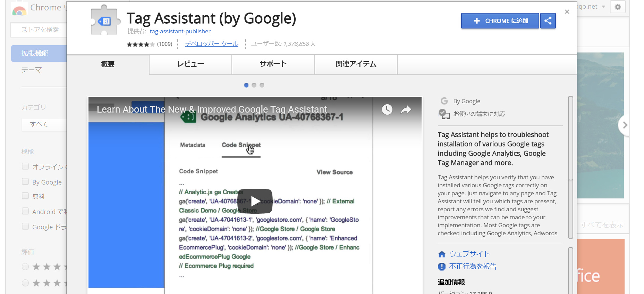Click the next arrow on the right edge
Viewport: 644px width, 294px height.
pos(625,125)
